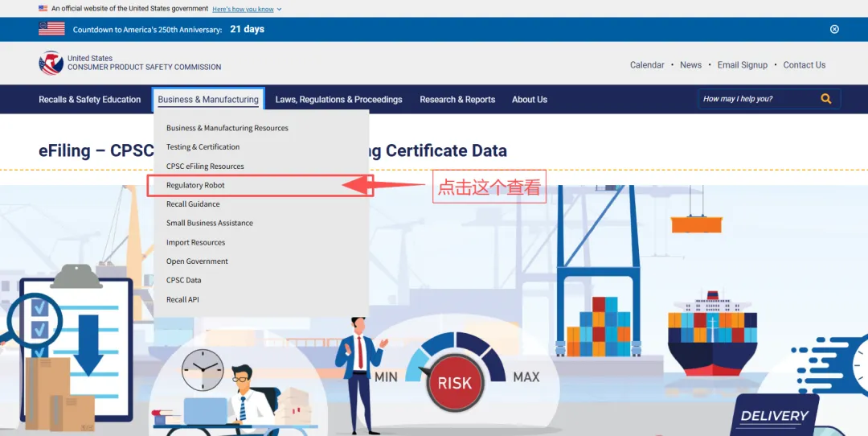The height and width of the screenshot is (436, 868).
Task: Click the clipboard checklist illustration
Action: (76, 343)
